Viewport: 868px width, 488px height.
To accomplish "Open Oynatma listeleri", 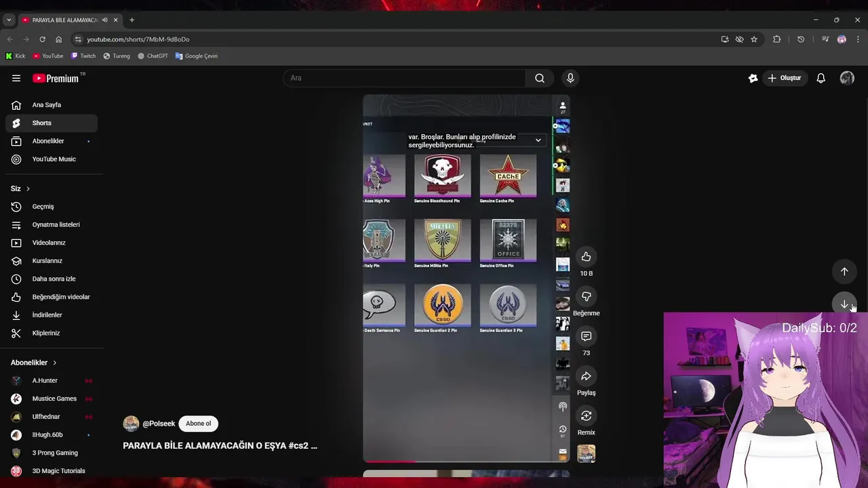I will [x=52, y=224].
